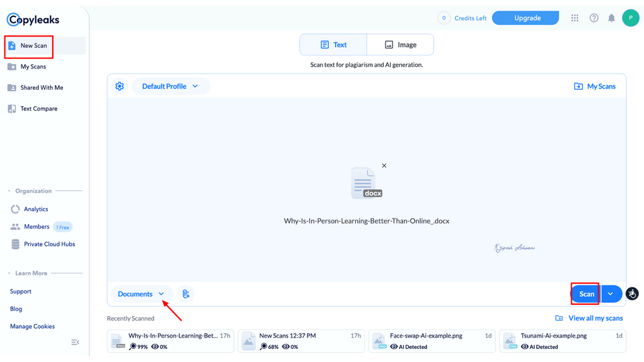Click the 99% plagiarism score icon
The width and height of the screenshot is (644, 362).
pyautogui.click(x=132, y=347)
